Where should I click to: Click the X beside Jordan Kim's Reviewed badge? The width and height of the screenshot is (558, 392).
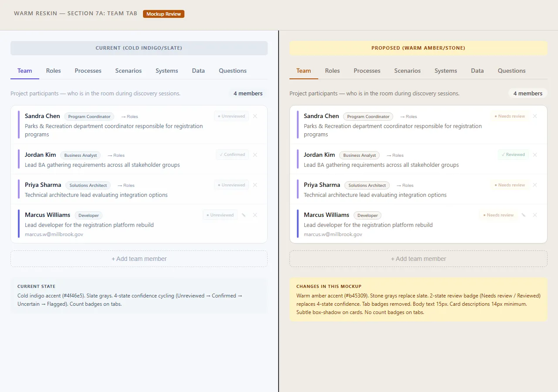tap(535, 155)
